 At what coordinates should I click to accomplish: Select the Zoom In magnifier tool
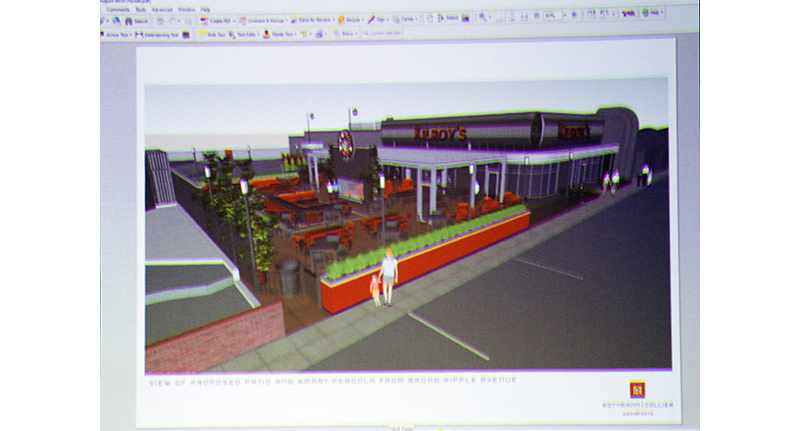[483, 17]
